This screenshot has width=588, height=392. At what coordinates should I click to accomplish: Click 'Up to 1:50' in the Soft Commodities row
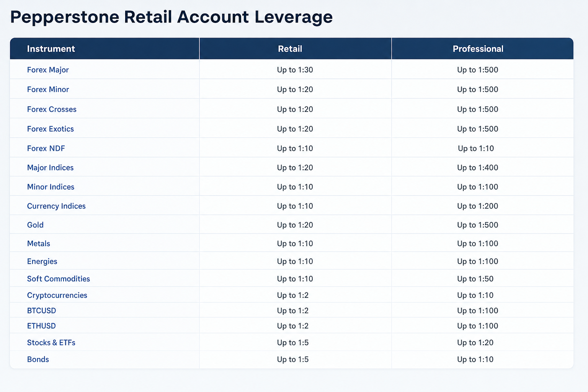tap(475, 279)
